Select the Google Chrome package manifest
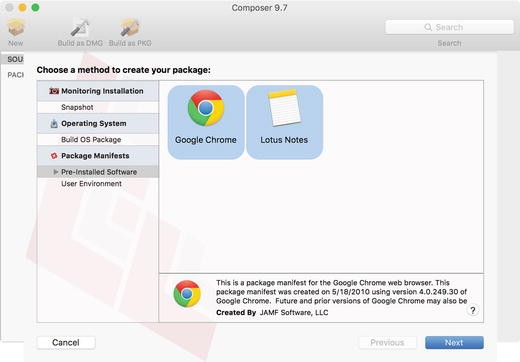Screen dimensions: 520x362 click(x=206, y=122)
